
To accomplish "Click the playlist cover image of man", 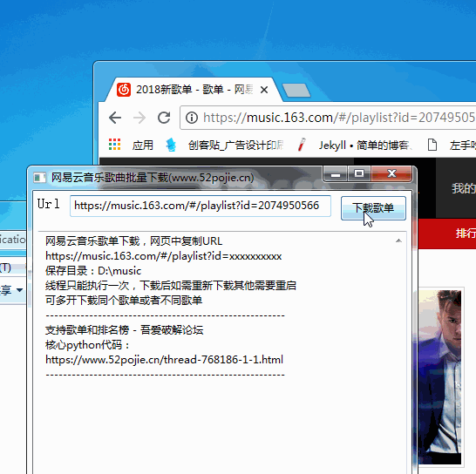I will [440, 377].
